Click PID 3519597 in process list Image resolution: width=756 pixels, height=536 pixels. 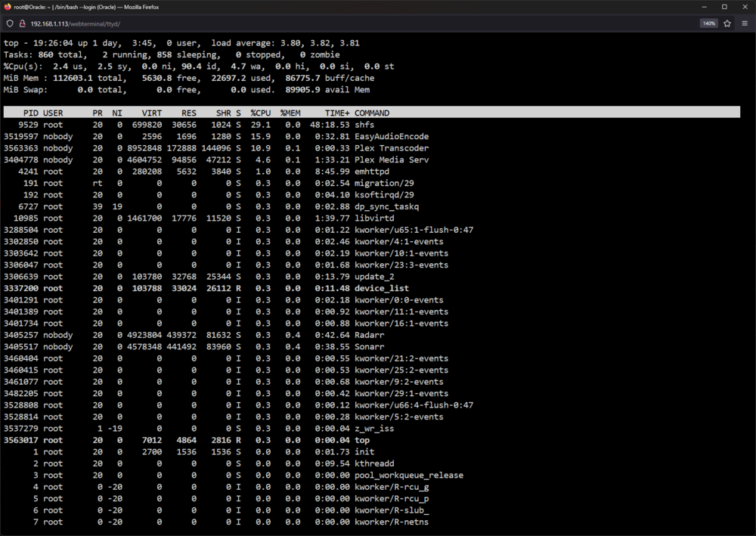tap(20, 136)
